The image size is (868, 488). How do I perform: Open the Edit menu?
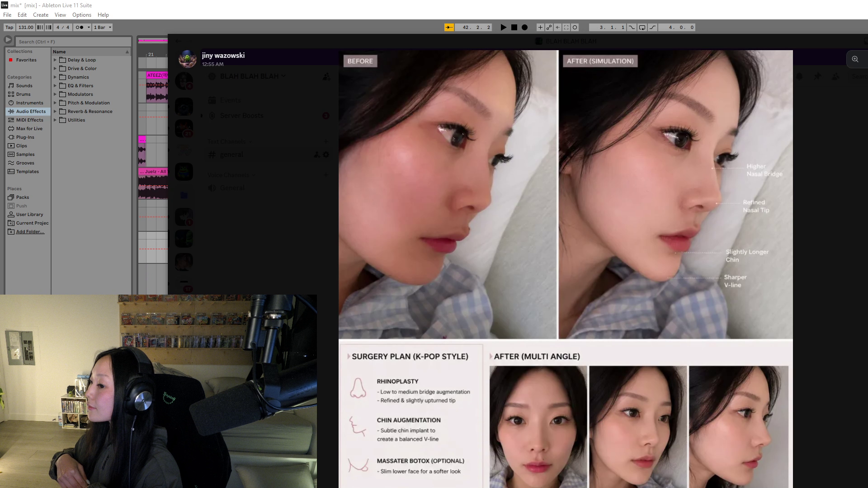(22, 15)
